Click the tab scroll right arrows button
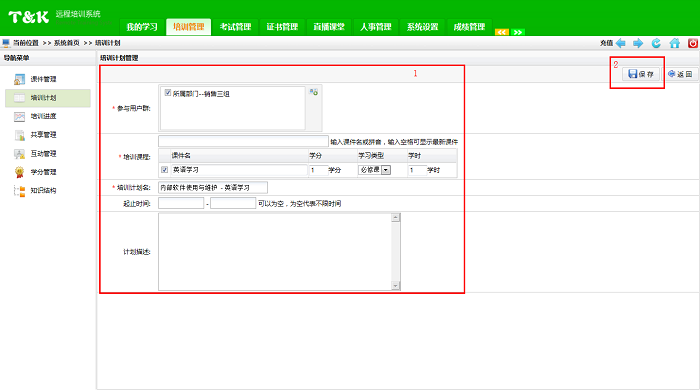 [518, 32]
